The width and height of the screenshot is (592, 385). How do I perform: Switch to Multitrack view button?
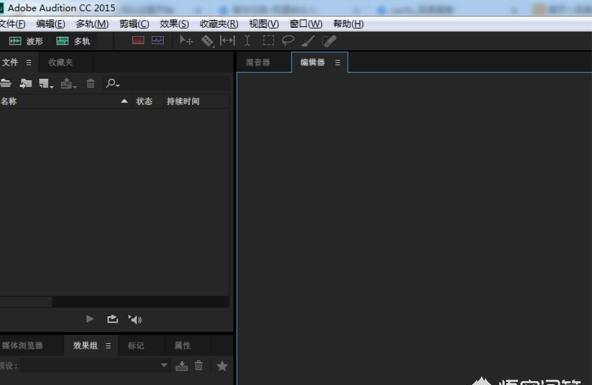tap(73, 41)
